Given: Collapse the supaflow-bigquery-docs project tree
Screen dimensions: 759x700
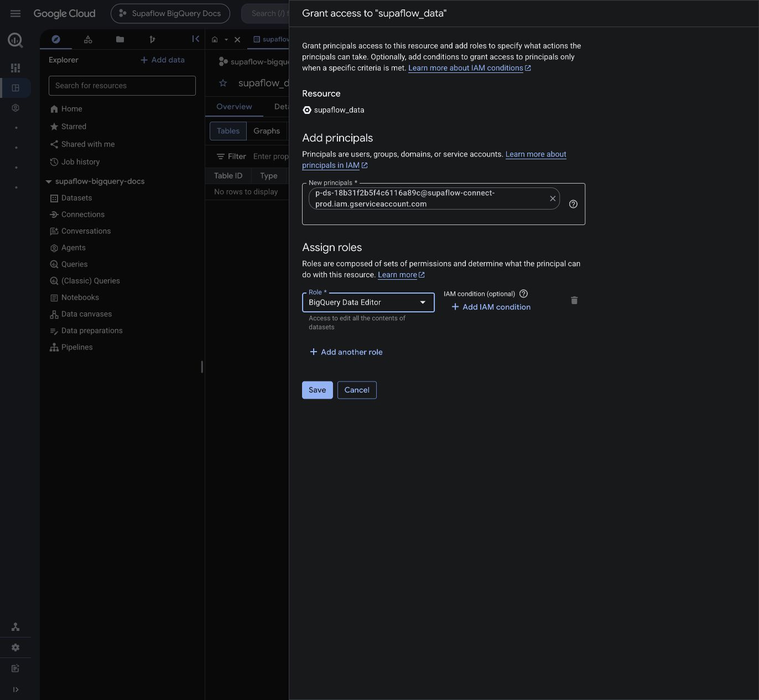Looking at the screenshot, I should click(x=49, y=181).
